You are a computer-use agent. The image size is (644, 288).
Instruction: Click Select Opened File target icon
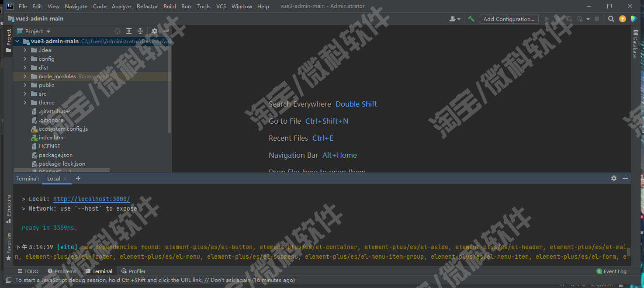(x=118, y=31)
